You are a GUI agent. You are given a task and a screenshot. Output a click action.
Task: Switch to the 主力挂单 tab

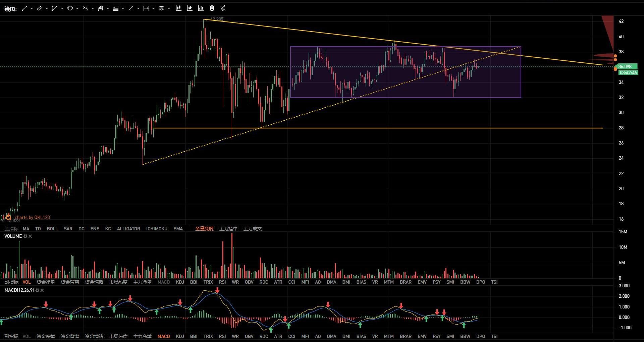coord(228,229)
